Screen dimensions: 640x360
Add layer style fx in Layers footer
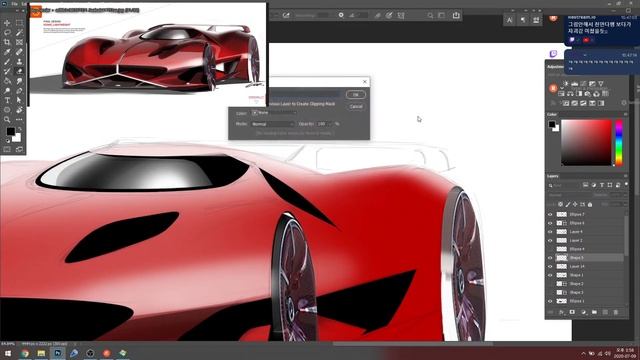click(562, 312)
